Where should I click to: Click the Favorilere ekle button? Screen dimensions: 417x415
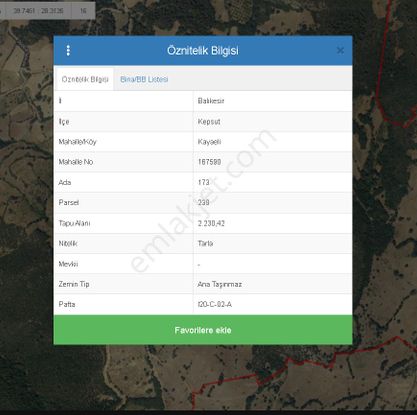pyautogui.click(x=203, y=330)
